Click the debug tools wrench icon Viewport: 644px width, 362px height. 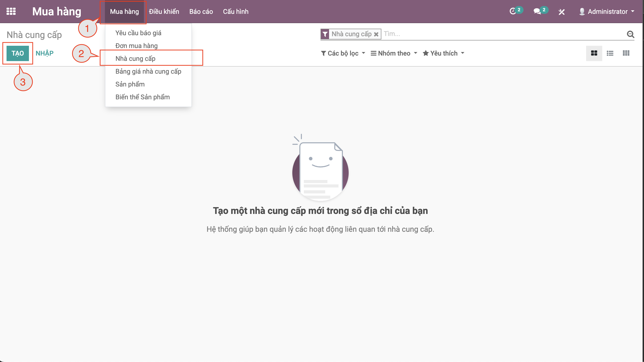click(x=561, y=12)
